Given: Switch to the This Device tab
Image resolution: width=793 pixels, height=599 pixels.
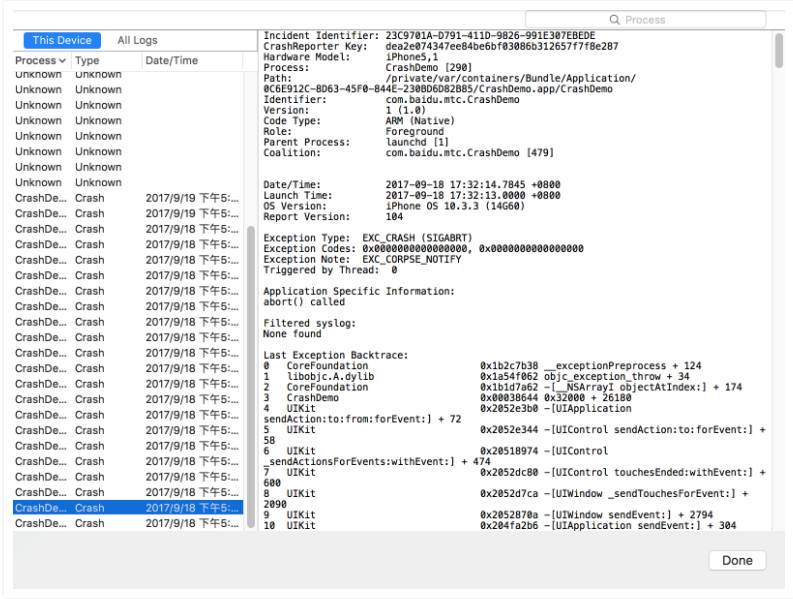Looking at the screenshot, I should point(62,40).
